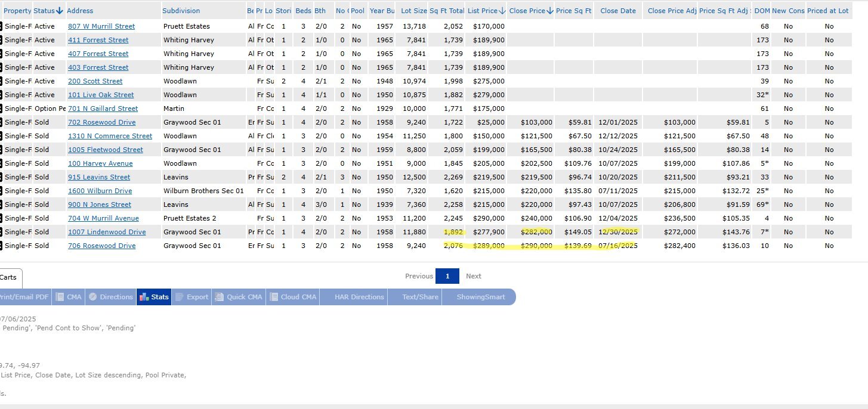This screenshot has height=409, width=868.
Task: Open HAR Directions toolbar item
Action: [x=353, y=297]
